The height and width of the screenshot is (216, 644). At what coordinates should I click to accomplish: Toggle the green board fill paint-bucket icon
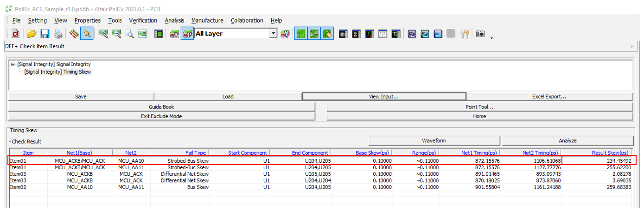pos(327,34)
